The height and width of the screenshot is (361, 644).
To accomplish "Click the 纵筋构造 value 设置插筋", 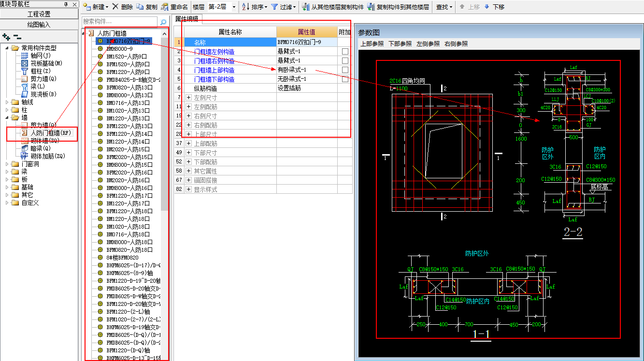I will point(307,88).
